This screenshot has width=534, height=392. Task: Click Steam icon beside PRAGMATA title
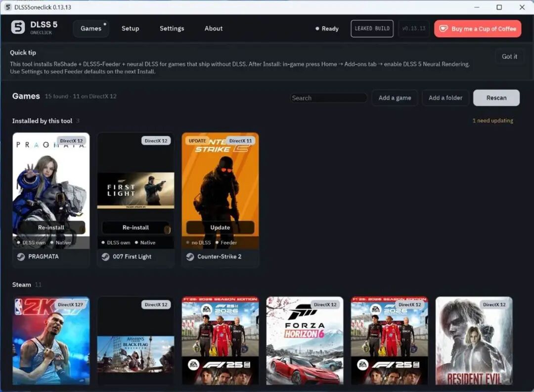coord(21,257)
